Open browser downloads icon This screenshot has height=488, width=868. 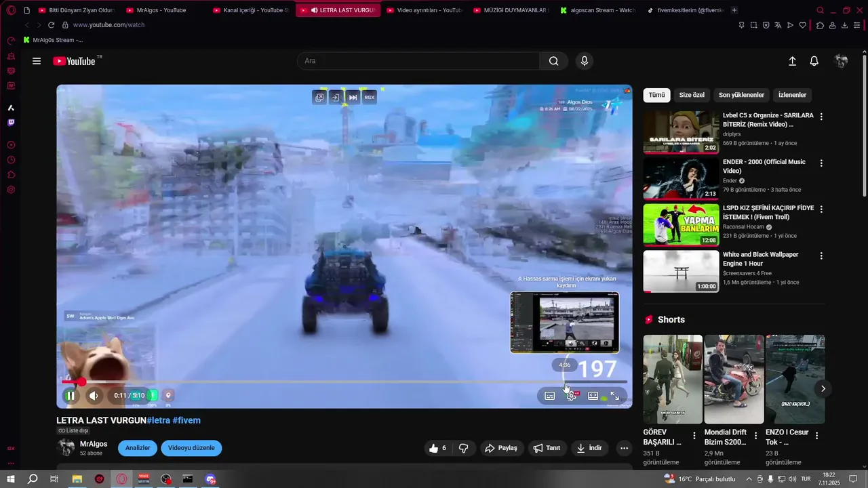point(845,25)
